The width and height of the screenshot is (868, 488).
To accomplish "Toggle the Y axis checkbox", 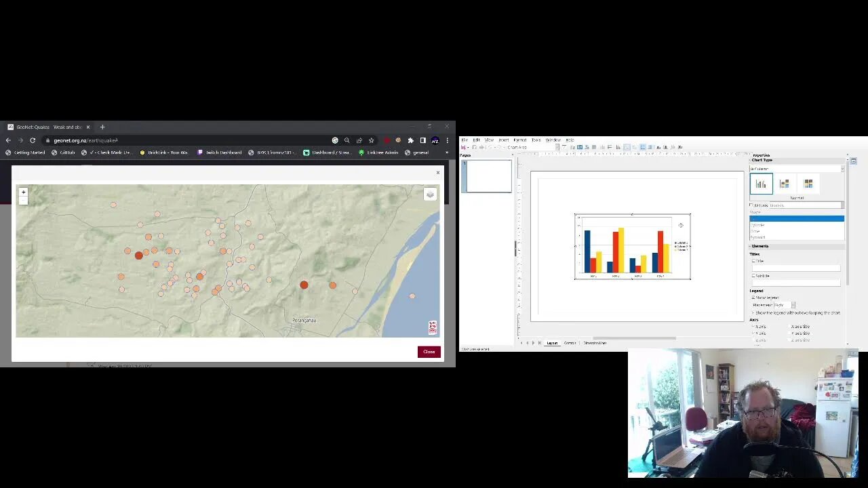I will coord(753,333).
